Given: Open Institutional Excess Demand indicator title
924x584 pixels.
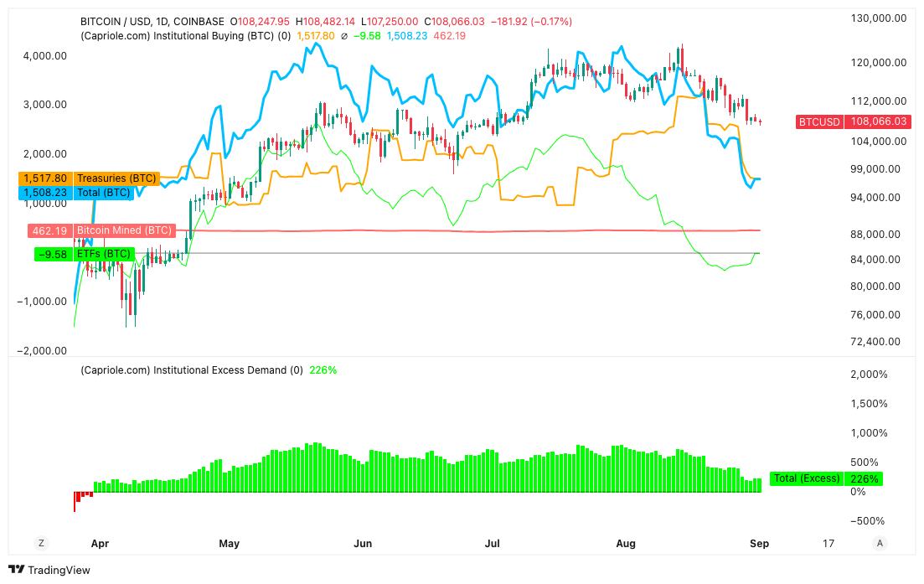Looking at the screenshot, I should tap(191, 370).
